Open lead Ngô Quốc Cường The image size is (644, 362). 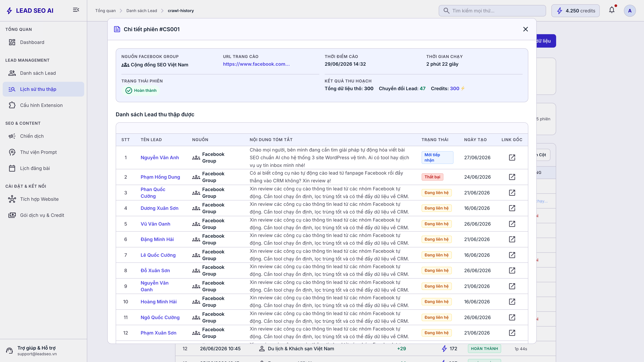click(160, 318)
